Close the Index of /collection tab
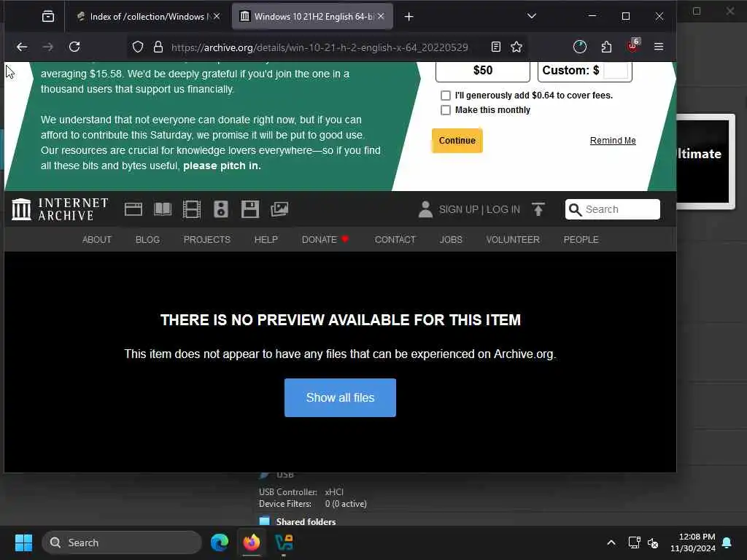The height and width of the screenshot is (560, 747). (217, 16)
